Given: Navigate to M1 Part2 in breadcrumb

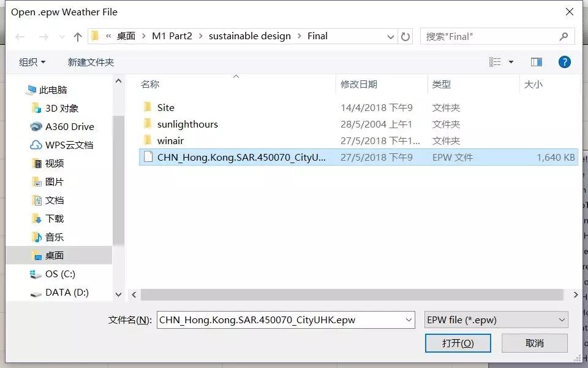Looking at the screenshot, I should pos(171,36).
